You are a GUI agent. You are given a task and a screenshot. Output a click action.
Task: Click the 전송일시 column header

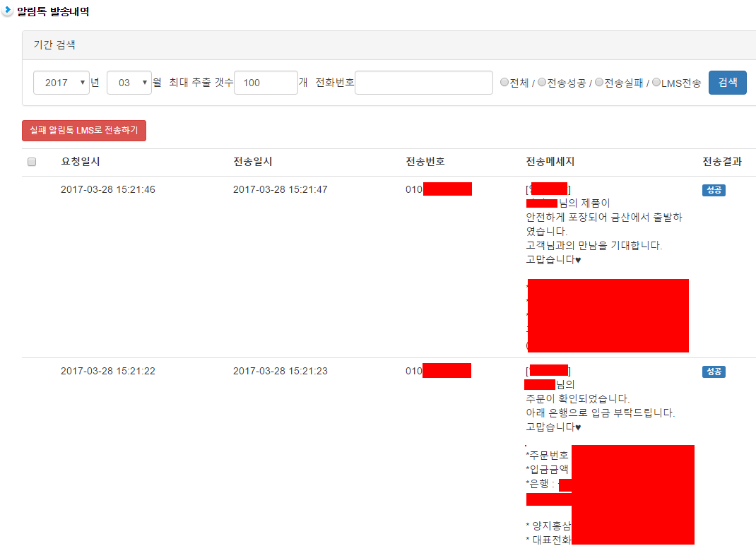(253, 162)
